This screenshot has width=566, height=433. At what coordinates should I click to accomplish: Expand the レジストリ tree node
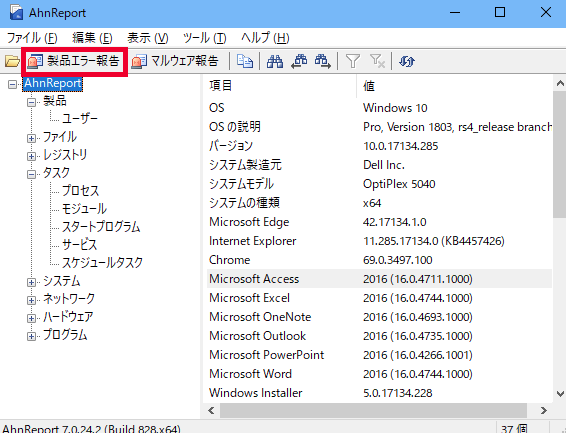(x=31, y=156)
